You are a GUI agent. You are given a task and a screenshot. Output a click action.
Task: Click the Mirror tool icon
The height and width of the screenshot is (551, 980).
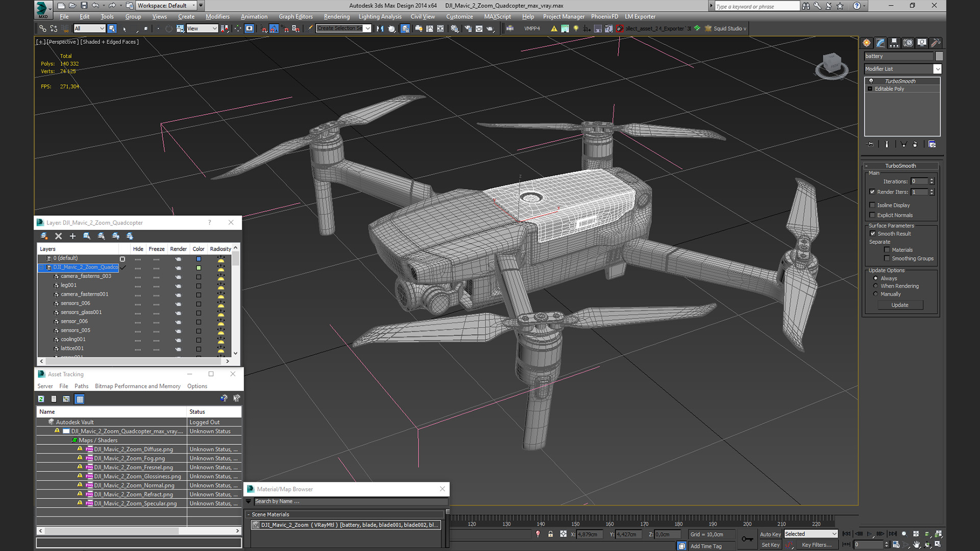pyautogui.click(x=380, y=29)
